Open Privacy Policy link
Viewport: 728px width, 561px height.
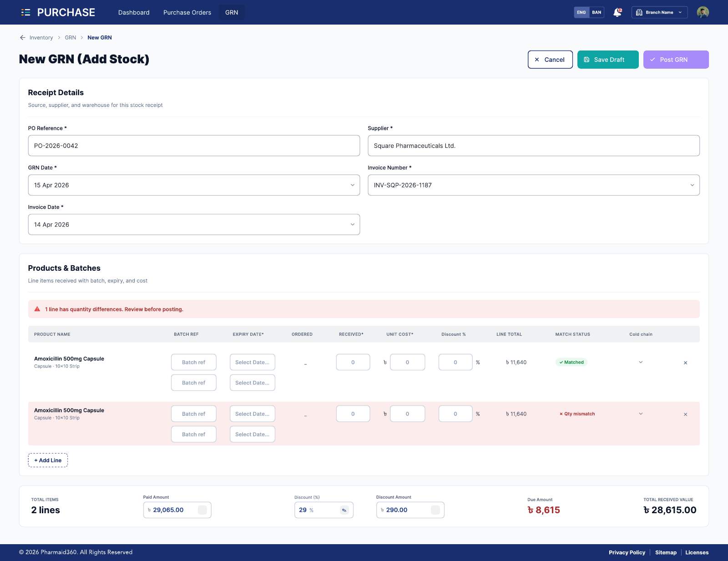[627, 552]
